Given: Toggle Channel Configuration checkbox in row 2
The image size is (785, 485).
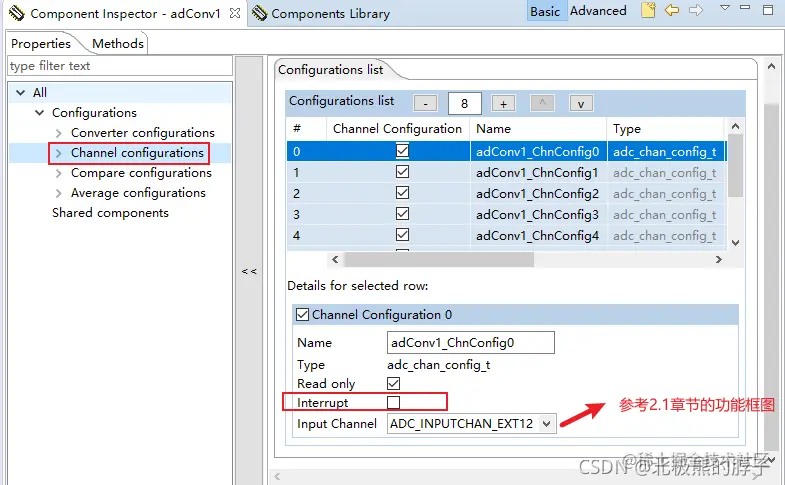Looking at the screenshot, I should pos(402,193).
